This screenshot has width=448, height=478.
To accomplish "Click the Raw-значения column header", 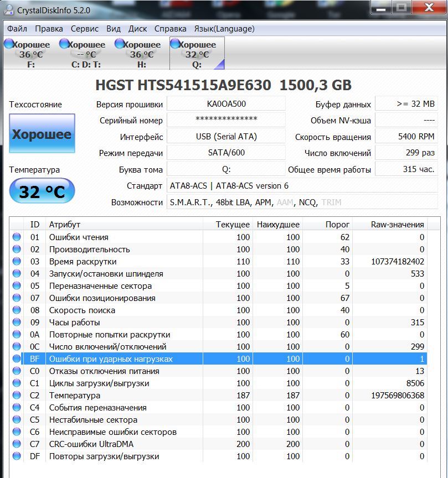I will (x=390, y=225).
